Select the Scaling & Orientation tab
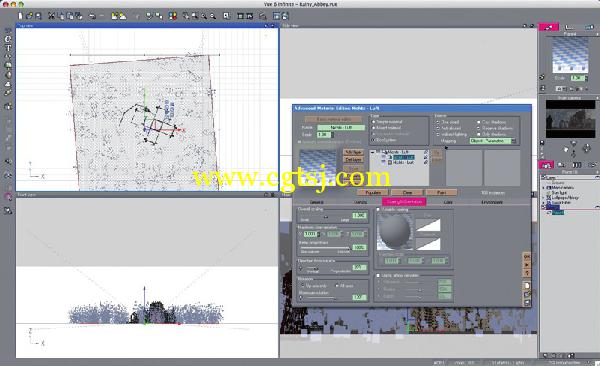Screen dimensions: 600x366 tap(404, 202)
